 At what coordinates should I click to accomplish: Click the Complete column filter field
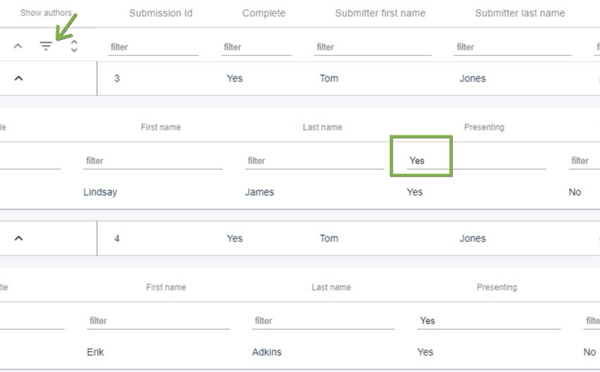click(256, 47)
